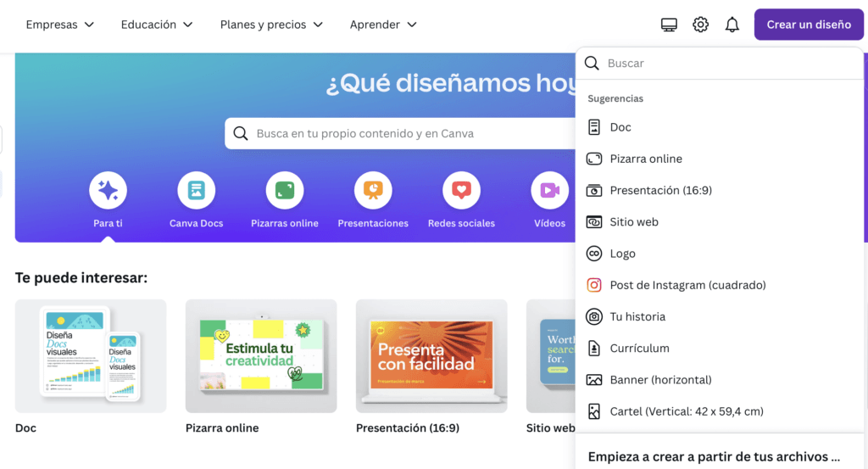Click magnifier icon in the Buscar field
Viewport: 868px width, 469px height.
coord(592,63)
